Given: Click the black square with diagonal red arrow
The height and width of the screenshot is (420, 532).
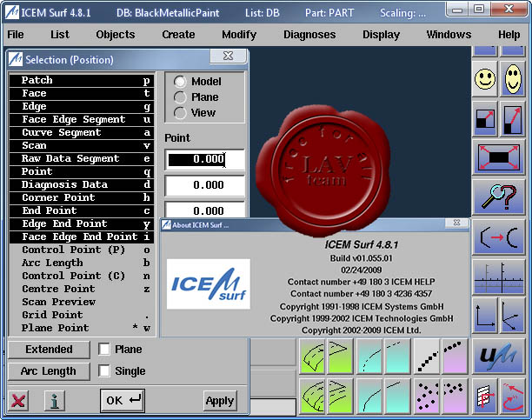Looking at the screenshot, I should tap(485, 118).
